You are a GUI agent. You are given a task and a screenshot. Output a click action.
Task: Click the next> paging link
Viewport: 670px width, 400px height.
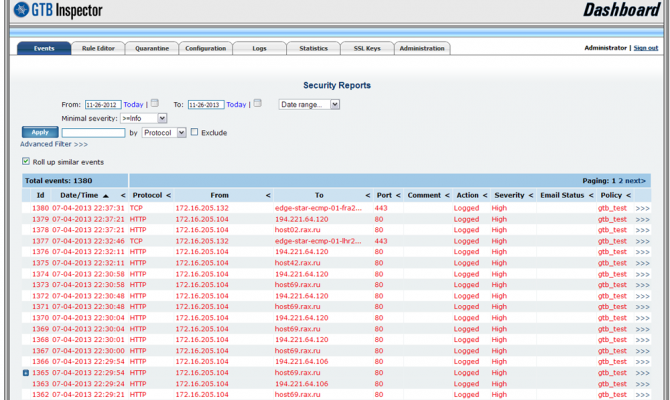coord(635,181)
